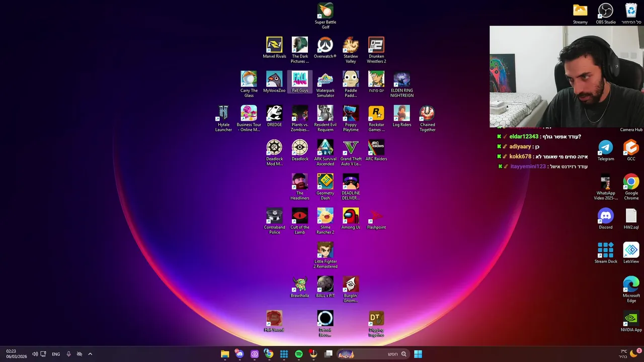Select the Poppy Playtime icon
This screenshot has width=644, height=362.
point(351,118)
